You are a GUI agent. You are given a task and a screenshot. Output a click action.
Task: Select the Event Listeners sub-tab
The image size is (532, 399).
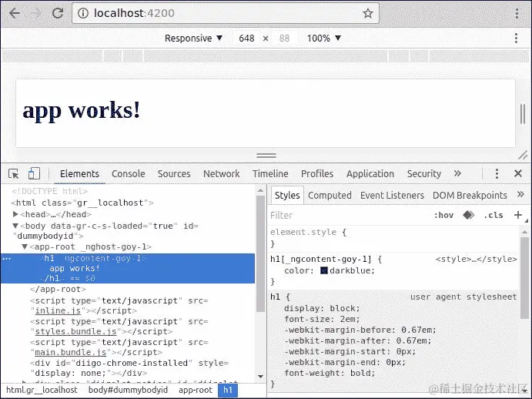click(392, 195)
